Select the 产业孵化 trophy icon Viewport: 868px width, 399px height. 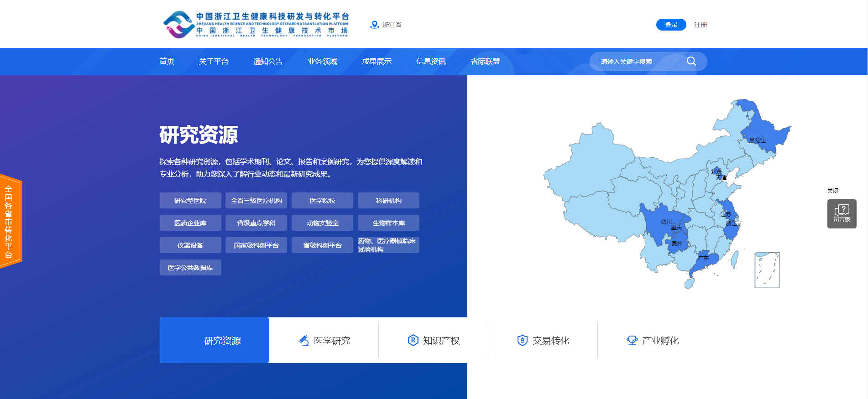pos(632,341)
